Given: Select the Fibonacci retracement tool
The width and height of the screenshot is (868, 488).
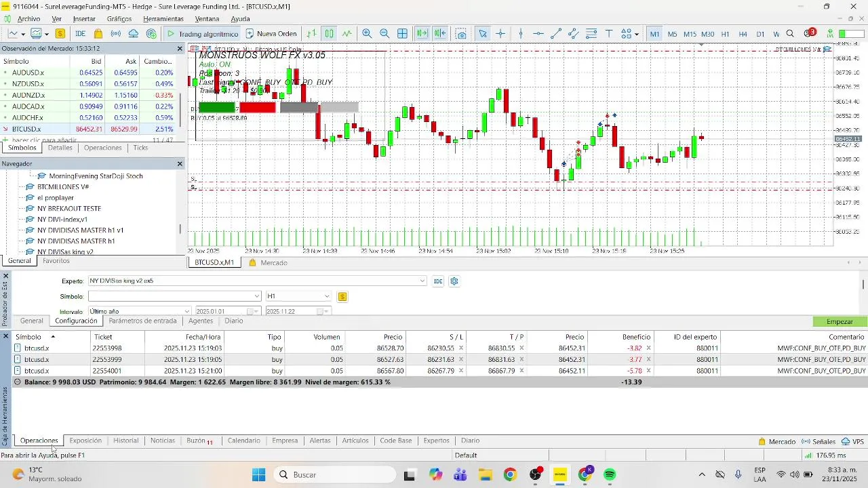Looking at the screenshot, I should click(x=591, y=33).
